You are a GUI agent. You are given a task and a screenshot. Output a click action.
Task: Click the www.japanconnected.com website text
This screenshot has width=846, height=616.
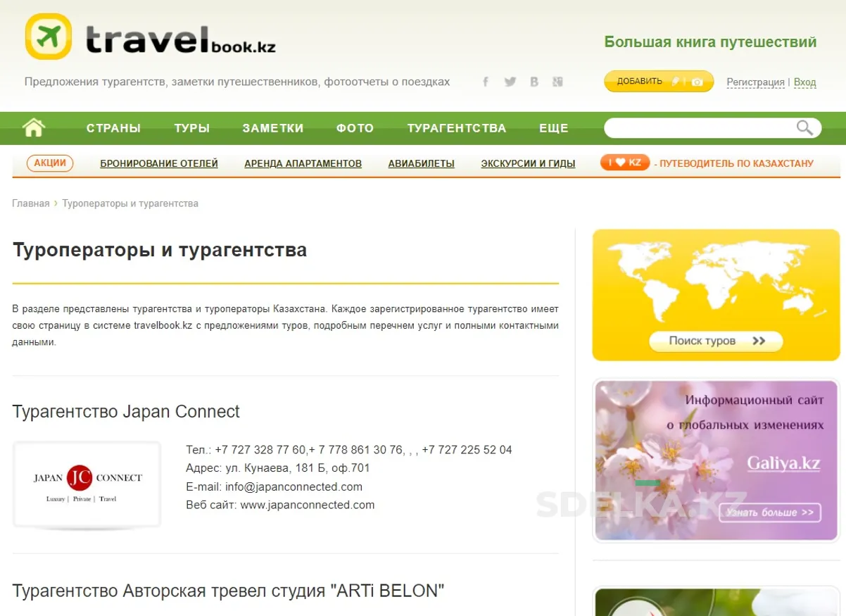pyautogui.click(x=308, y=505)
